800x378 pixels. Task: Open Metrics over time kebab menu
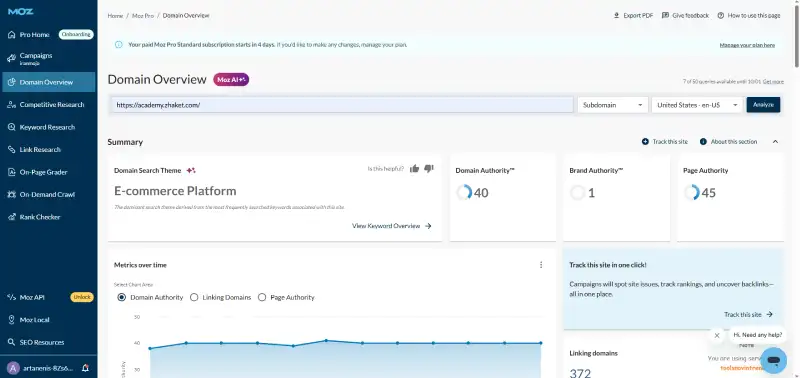(541, 265)
